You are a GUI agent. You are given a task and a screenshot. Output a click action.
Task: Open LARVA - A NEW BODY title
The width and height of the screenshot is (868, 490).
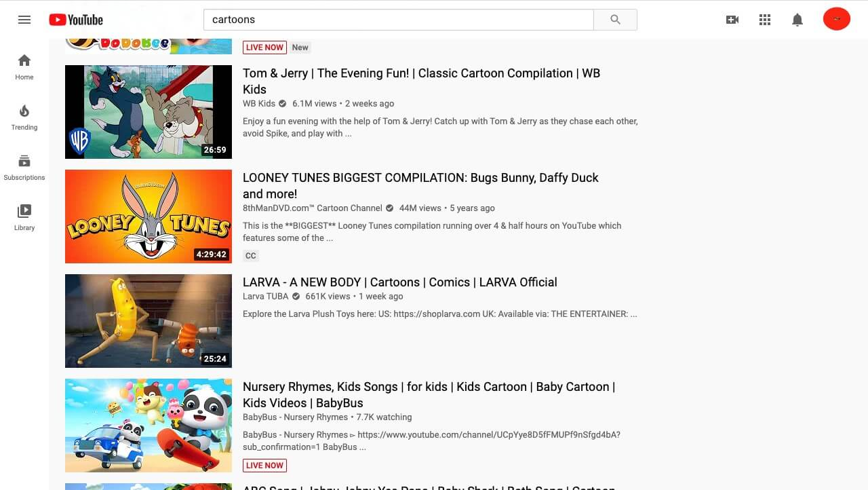[x=400, y=282]
